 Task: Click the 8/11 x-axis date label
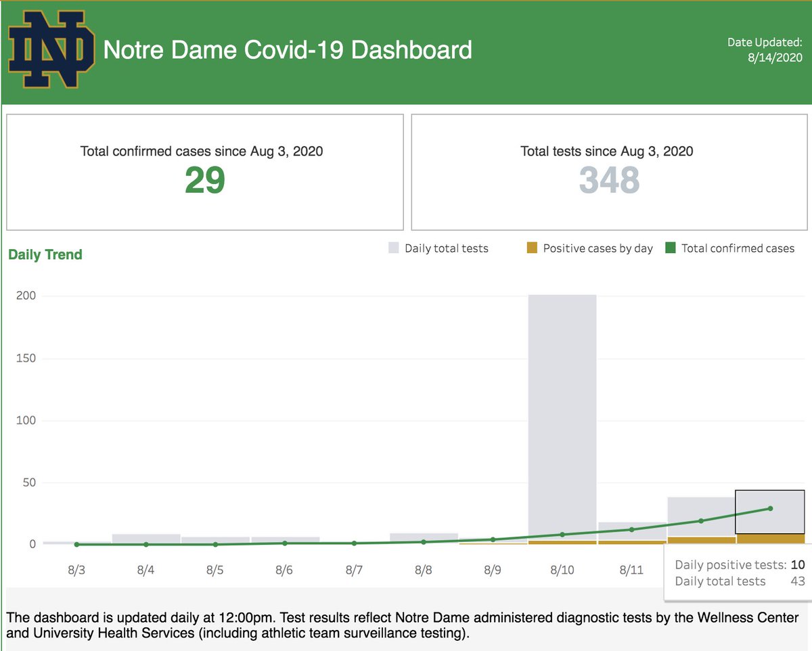tap(632, 570)
